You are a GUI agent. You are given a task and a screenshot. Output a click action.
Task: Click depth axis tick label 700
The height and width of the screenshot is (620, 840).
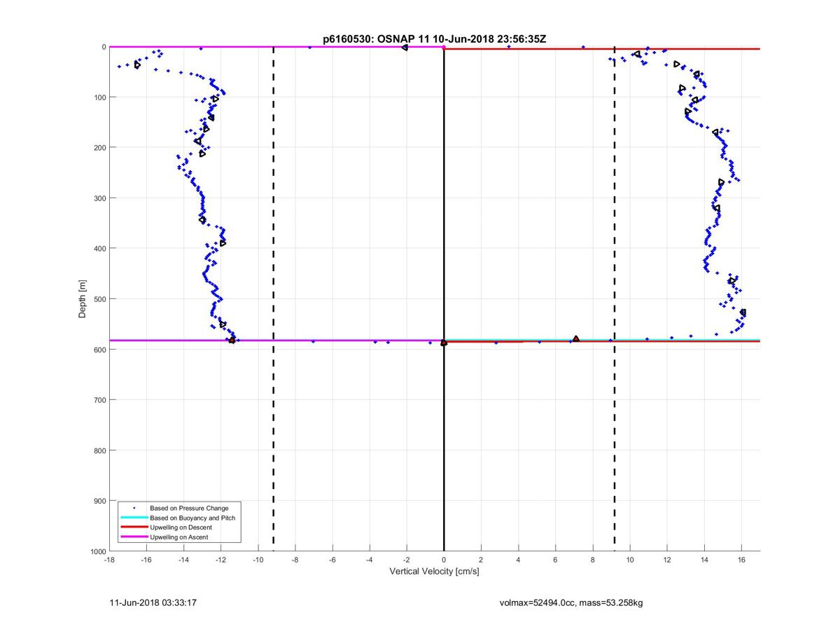[x=99, y=400]
